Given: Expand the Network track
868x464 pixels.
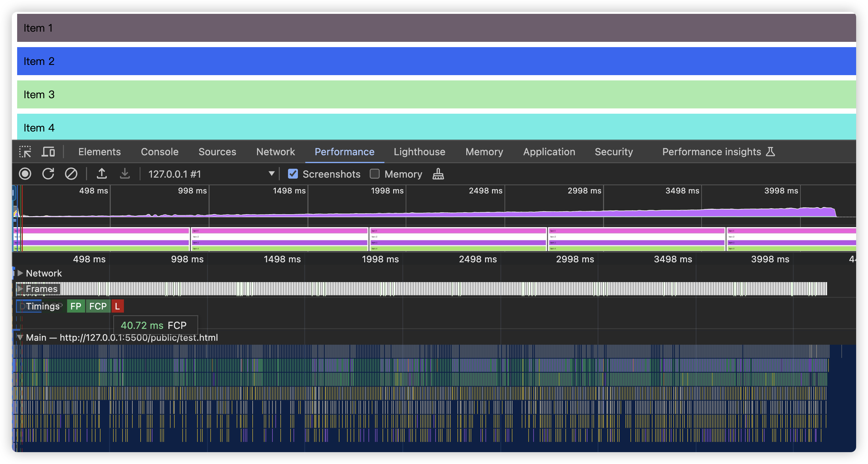Looking at the screenshot, I should pos(21,273).
